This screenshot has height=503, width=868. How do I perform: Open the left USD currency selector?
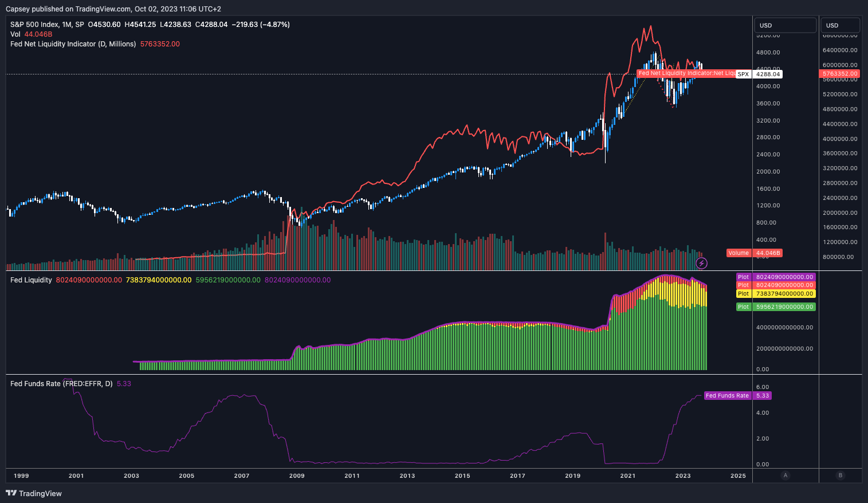pos(785,25)
